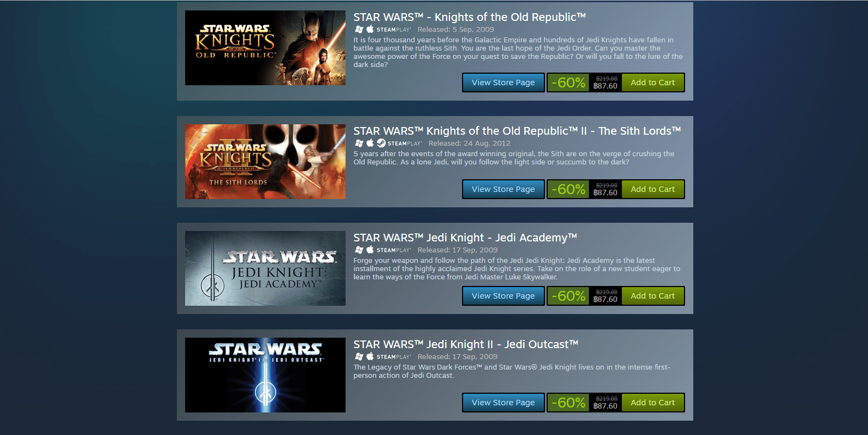Click SteamPlay logo on Jedi Academy entry

(x=394, y=250)
